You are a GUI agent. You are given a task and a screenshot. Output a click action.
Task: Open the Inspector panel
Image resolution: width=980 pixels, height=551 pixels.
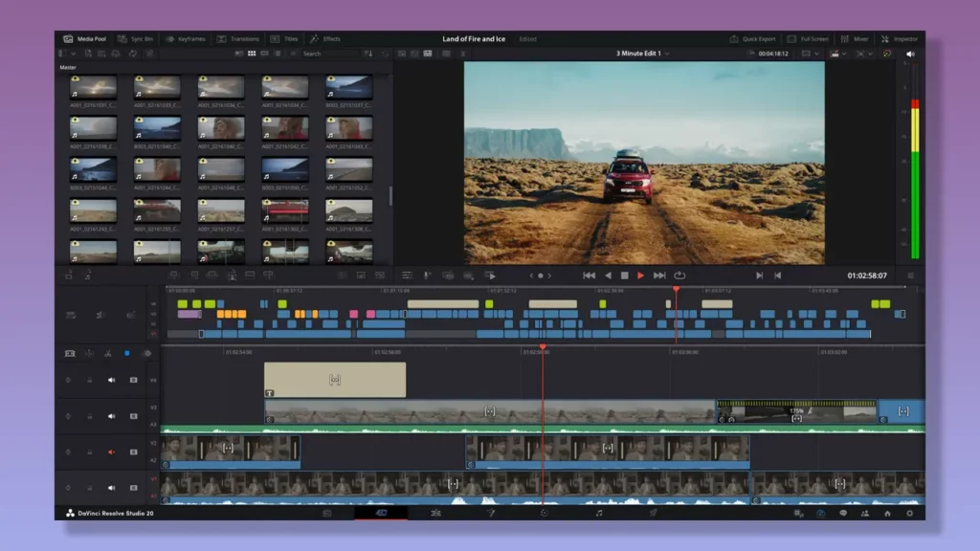900,38
